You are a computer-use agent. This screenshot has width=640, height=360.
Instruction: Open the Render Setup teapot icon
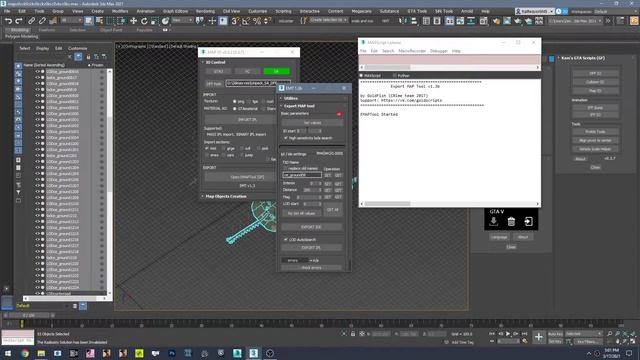pyautogui.click(x=496, y=21)
